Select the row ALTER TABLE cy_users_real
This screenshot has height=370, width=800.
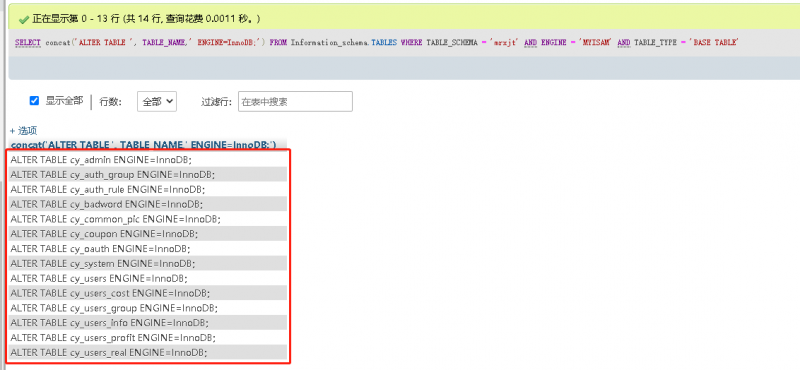[x=148, y=353]
